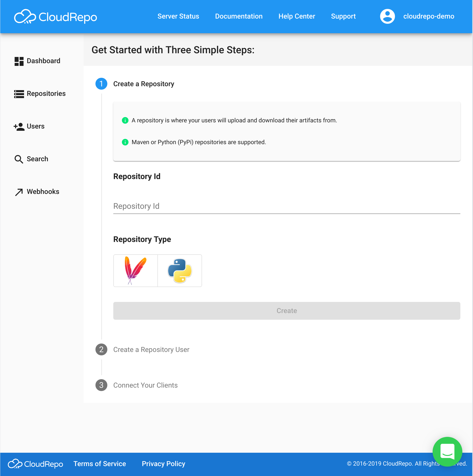The width and height of the screenshot is (473, 476).
Task: Open Documentation in top navigation
Action: 239,16
